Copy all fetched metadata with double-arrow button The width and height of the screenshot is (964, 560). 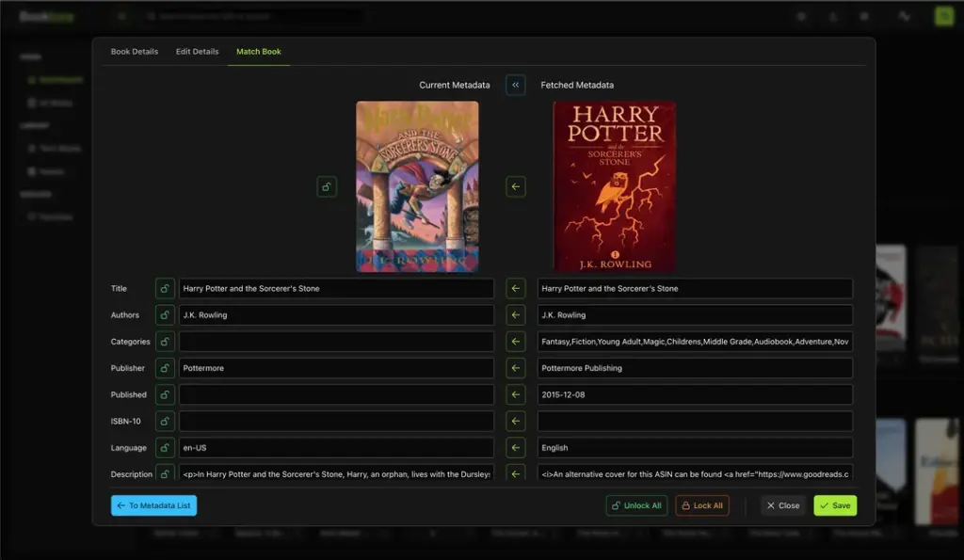pos(515,85)
